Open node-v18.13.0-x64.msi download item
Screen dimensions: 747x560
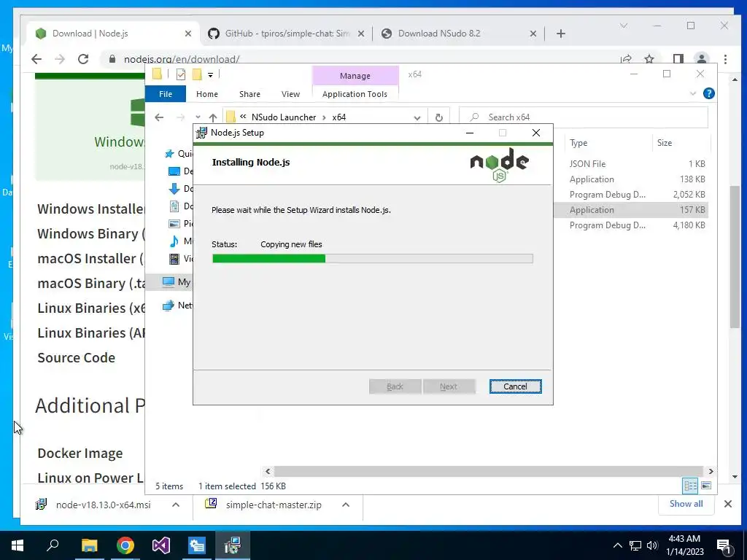94,505
